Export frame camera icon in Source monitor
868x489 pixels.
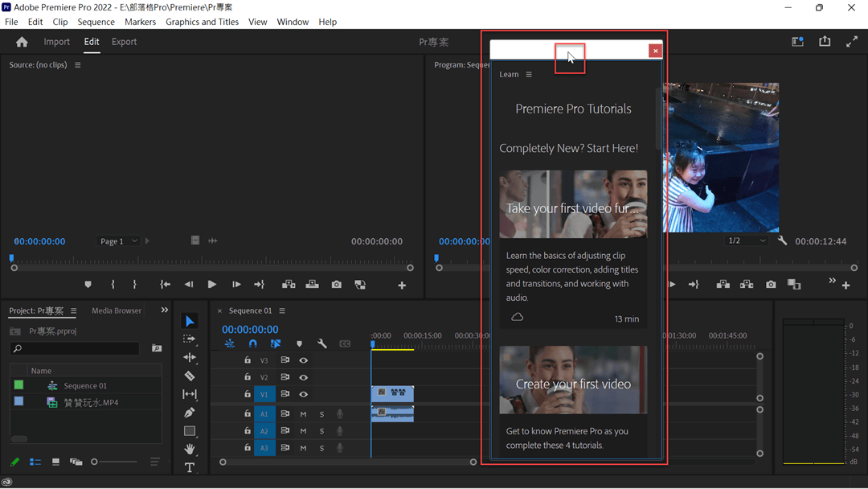337,285
